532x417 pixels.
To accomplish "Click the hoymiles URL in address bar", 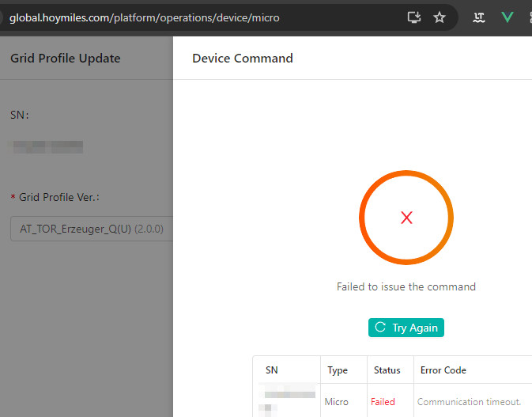I will point(144,17).
